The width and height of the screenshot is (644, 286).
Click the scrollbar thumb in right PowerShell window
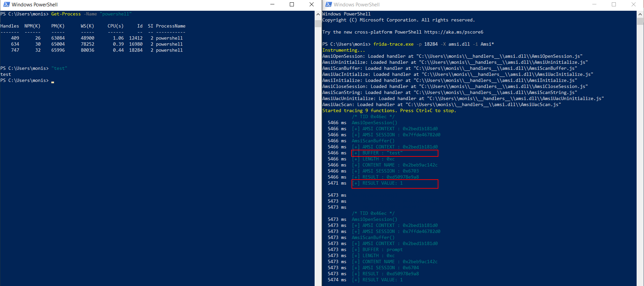pyautogui.click(x=640, y=21)
